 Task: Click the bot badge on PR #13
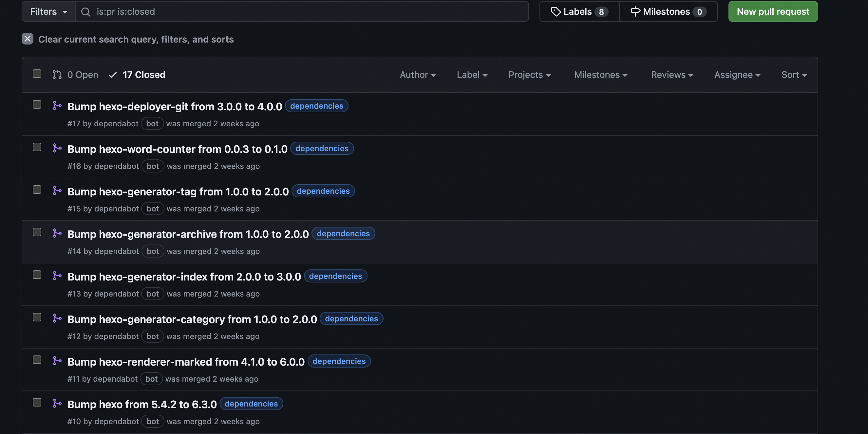(x=153, y=294)
